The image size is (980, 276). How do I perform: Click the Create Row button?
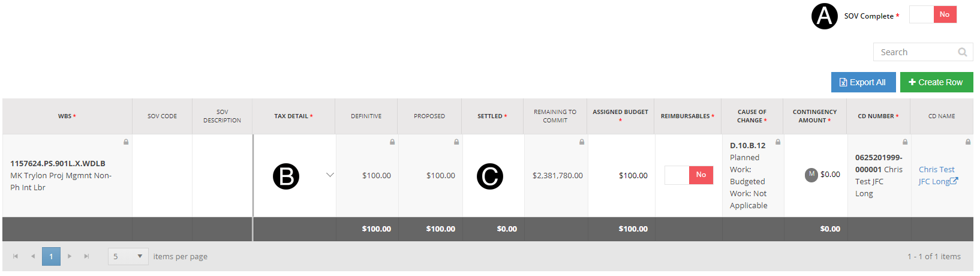(936, 82)
